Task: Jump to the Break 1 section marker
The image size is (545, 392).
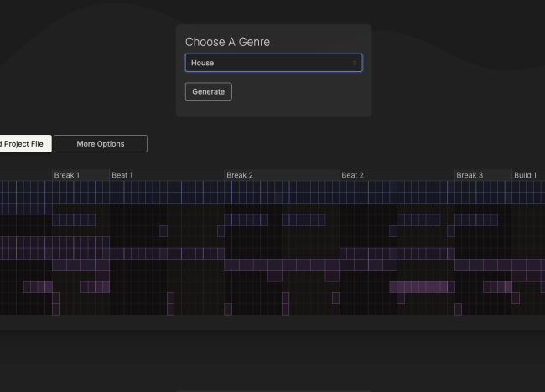Action: coord(67,175)
